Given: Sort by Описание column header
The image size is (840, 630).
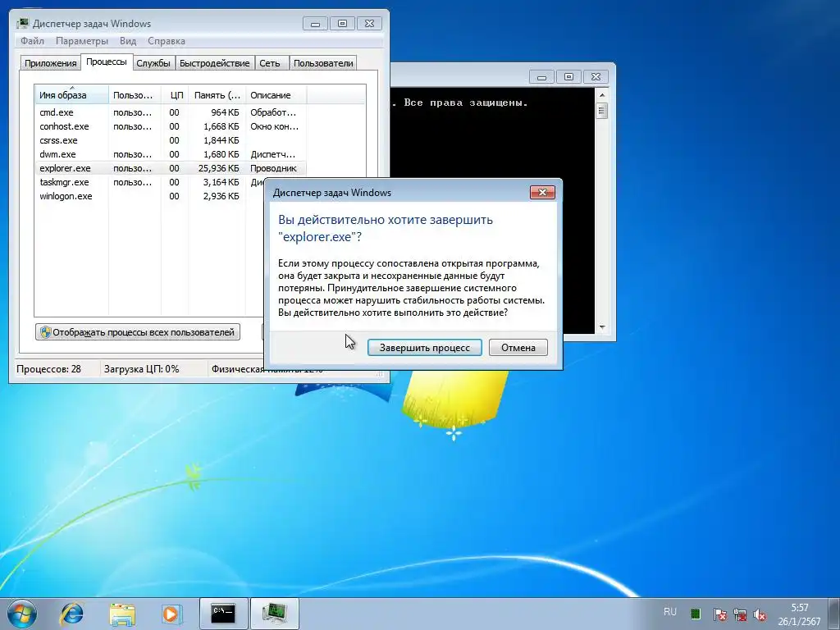Looking at the screenshot, I should pos(276,95).
